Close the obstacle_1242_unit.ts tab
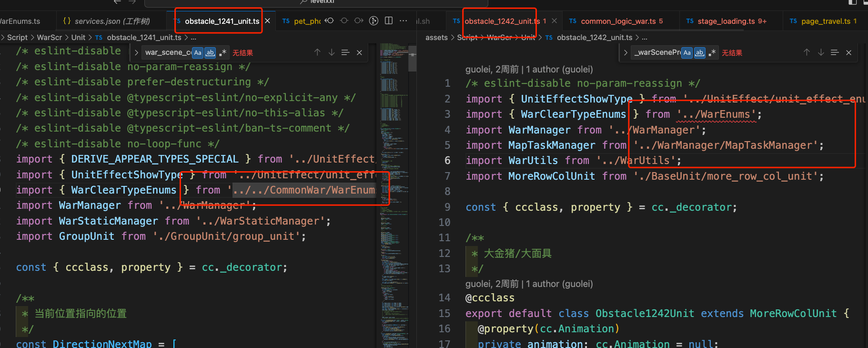Viewport: 868px width, 348px height. point(555,21)
